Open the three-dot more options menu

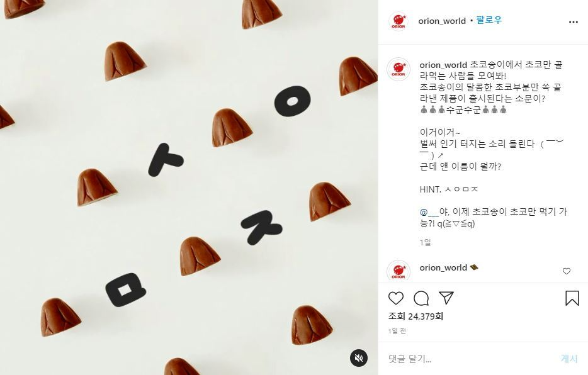[x=573, y=22]
